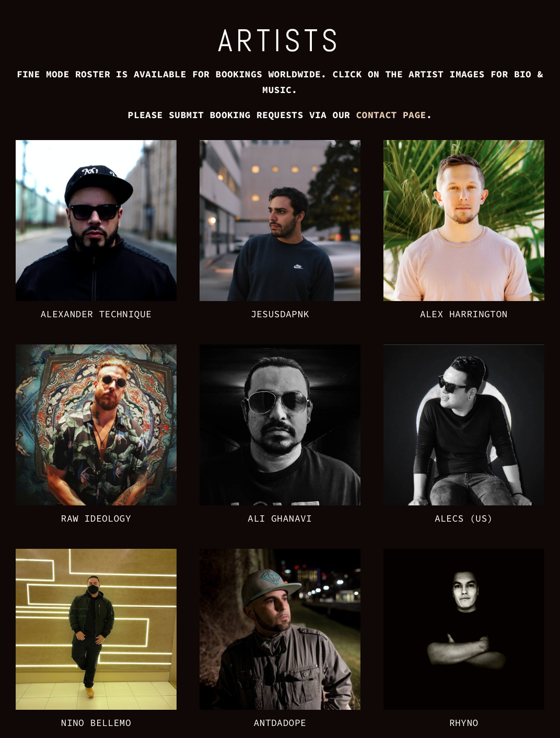Open Antdadope's artist photo

(x=280, y=629)
